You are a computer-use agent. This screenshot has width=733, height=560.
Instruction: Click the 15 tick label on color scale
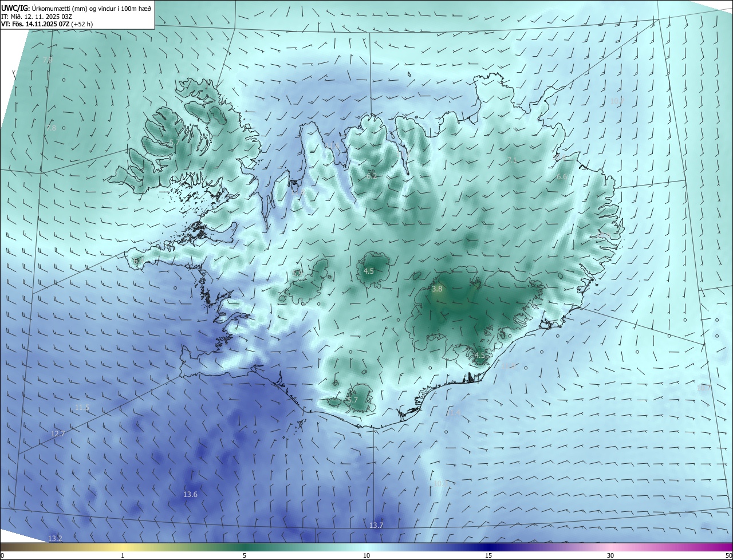(x=488, y=555)
